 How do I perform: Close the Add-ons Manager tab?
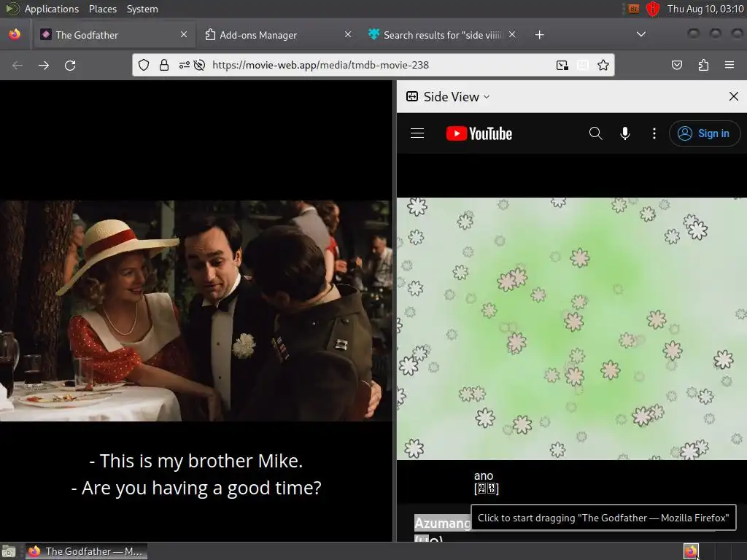348,34
